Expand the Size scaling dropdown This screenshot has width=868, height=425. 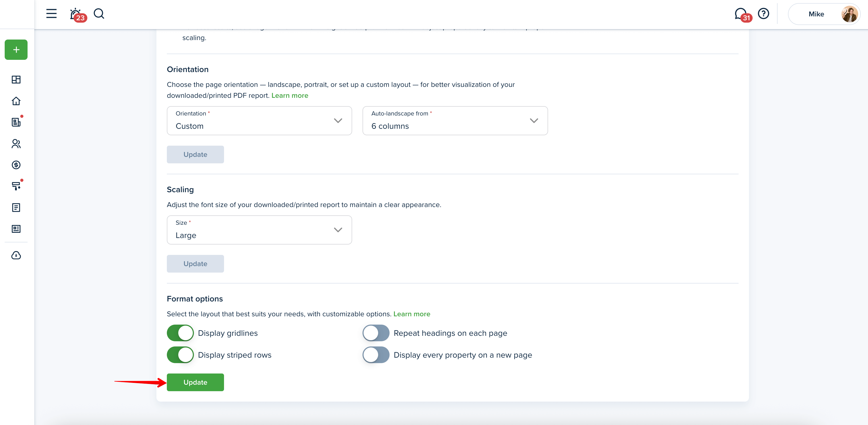[x=259, y=230]
